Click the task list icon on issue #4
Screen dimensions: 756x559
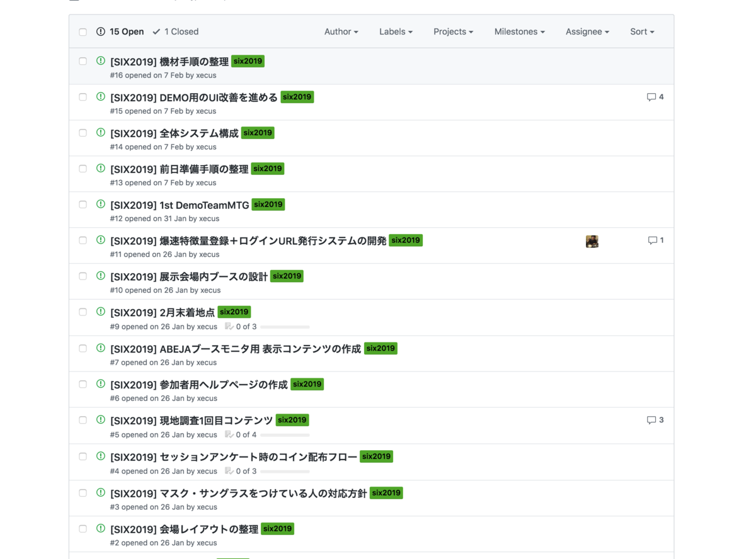[x=229, y=470]
